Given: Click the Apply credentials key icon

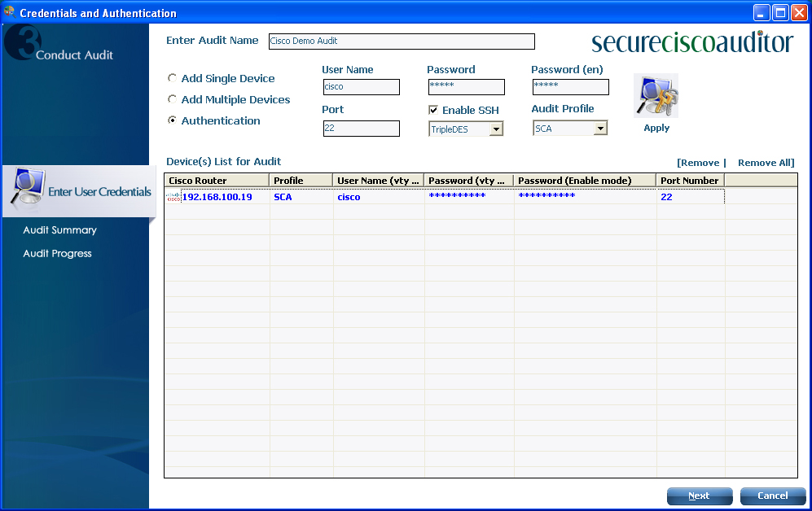Looking at the screenshot, I should pyautogui.click(x=656, y=96).
